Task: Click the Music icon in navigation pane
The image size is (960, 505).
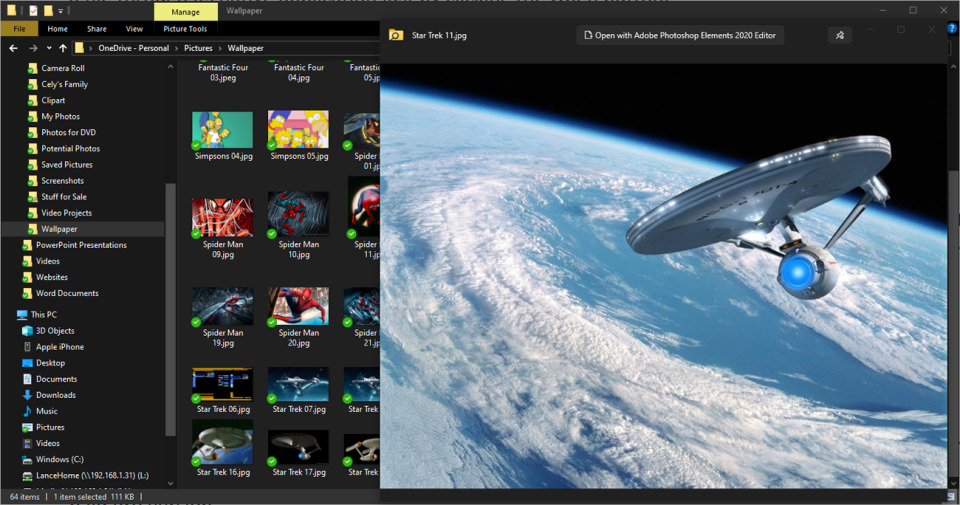Action: coord(27,411)
